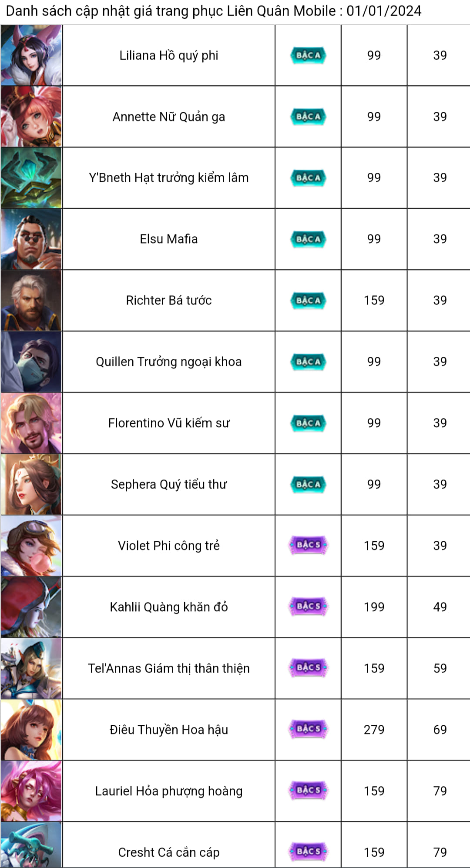Click the Creshт Cá cắn cáp skin name
The image size is (470, 868).
(x=169, y=852)
